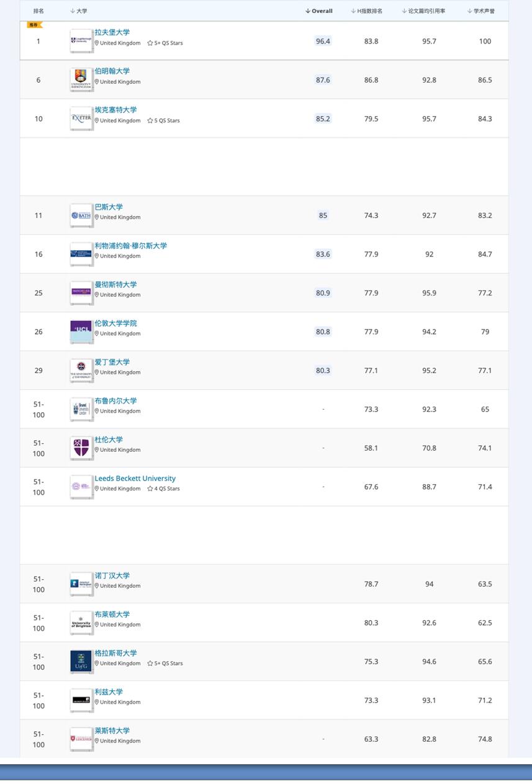Open the 拉夫堡大学 university link
Viewport: 532px width, 784px height.
[112, 32]
